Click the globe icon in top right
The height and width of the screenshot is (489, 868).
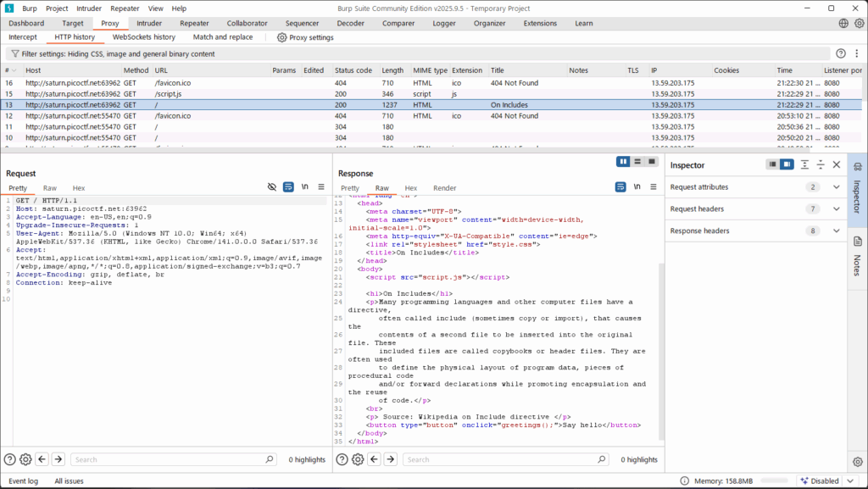843,24
